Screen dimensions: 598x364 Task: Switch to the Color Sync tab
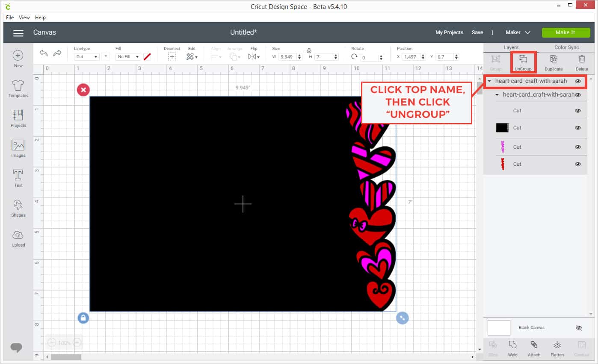566,47
